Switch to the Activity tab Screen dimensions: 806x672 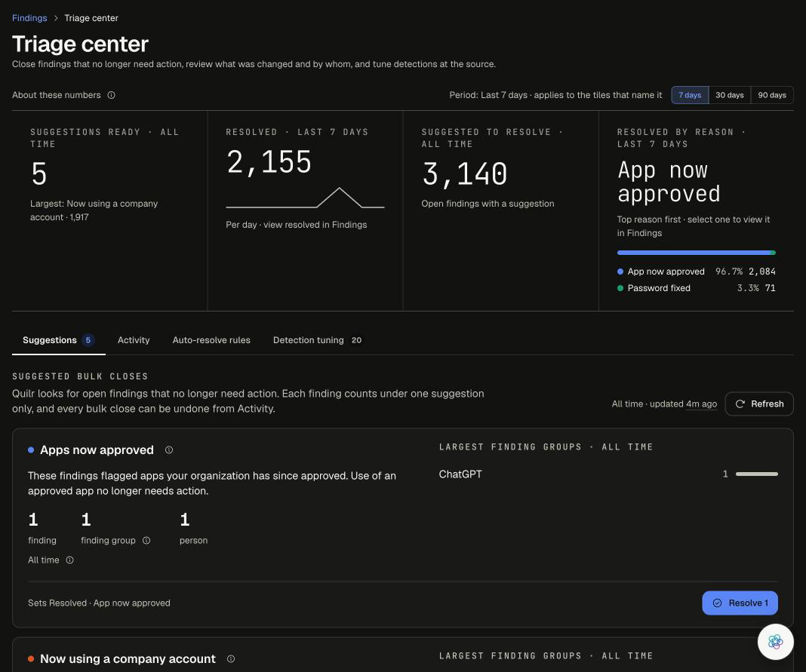pyautogui.click(x=134, y=340)
